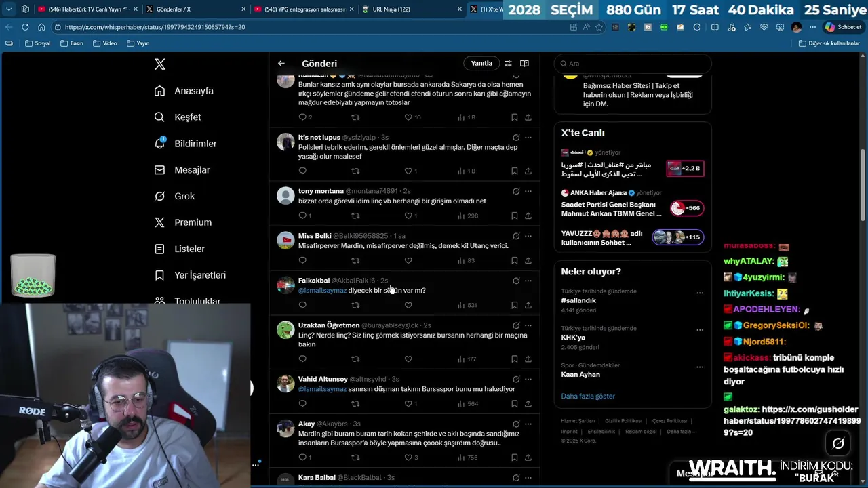Click the browser address bar URL
The image size is (868, 488).
pyautogui.click(x=155, y=27)
